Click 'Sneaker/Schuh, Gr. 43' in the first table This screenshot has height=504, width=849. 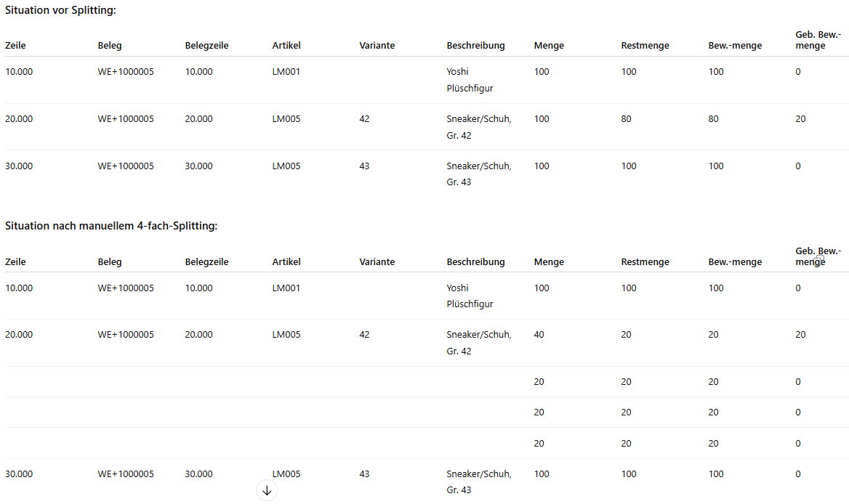click(x=478, y=174)
